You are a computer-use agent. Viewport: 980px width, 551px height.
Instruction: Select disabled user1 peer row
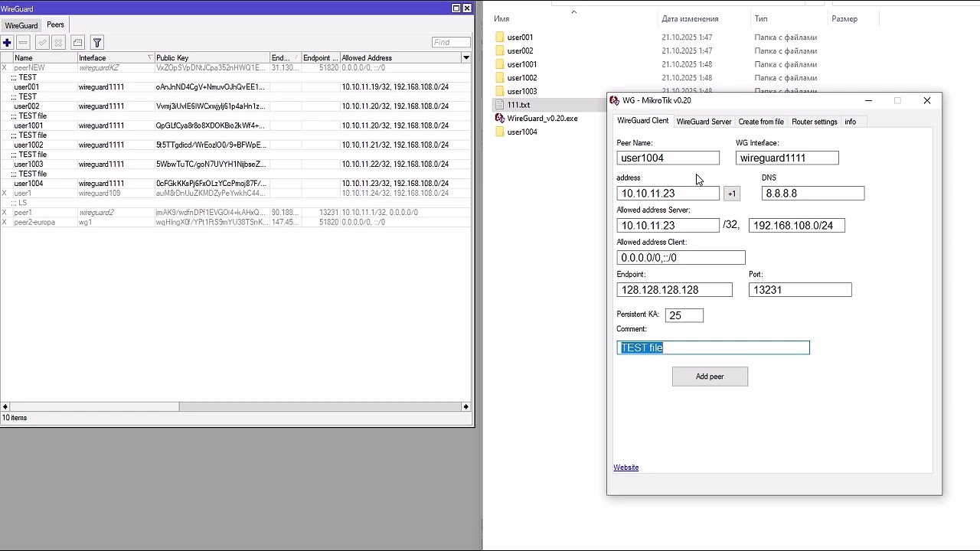point(235,194)
